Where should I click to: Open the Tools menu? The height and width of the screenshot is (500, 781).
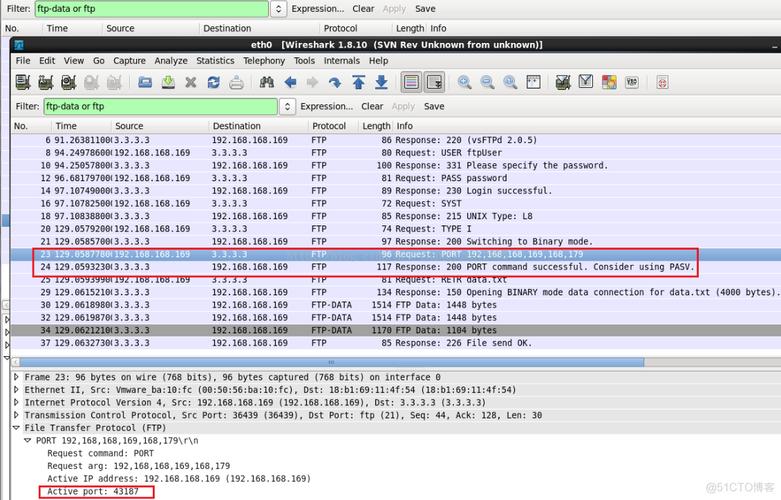click(x=304, y=61)
